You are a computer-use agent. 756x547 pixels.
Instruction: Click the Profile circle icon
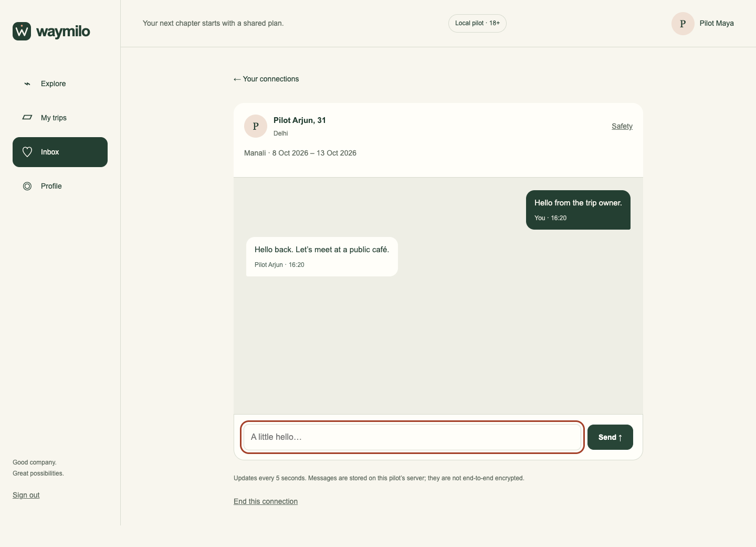[27, 186]
